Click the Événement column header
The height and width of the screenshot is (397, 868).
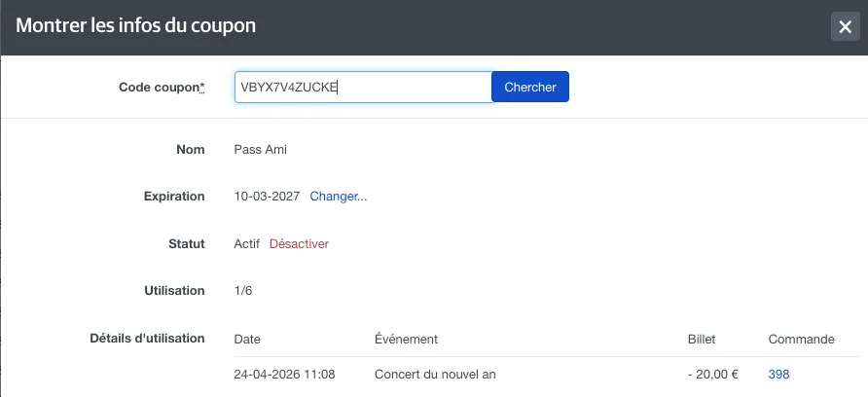[406, 339]
